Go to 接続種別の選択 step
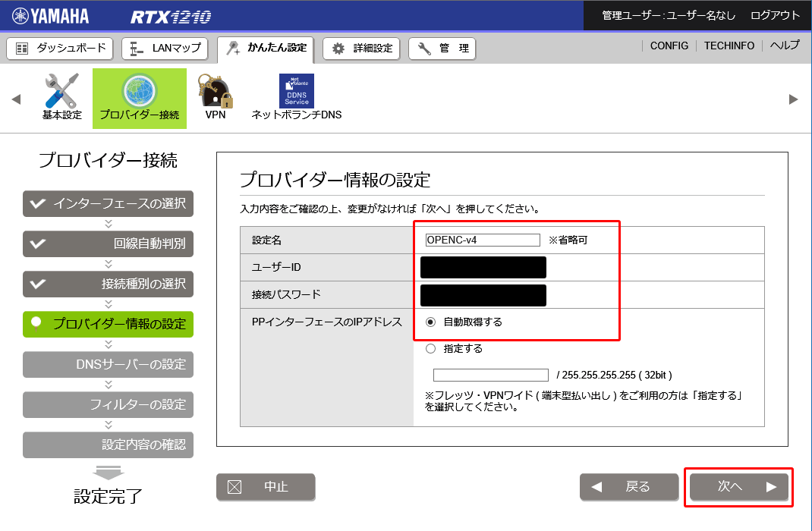The width and height of the screenshot is (812, 531). click(x=109, y=284)
